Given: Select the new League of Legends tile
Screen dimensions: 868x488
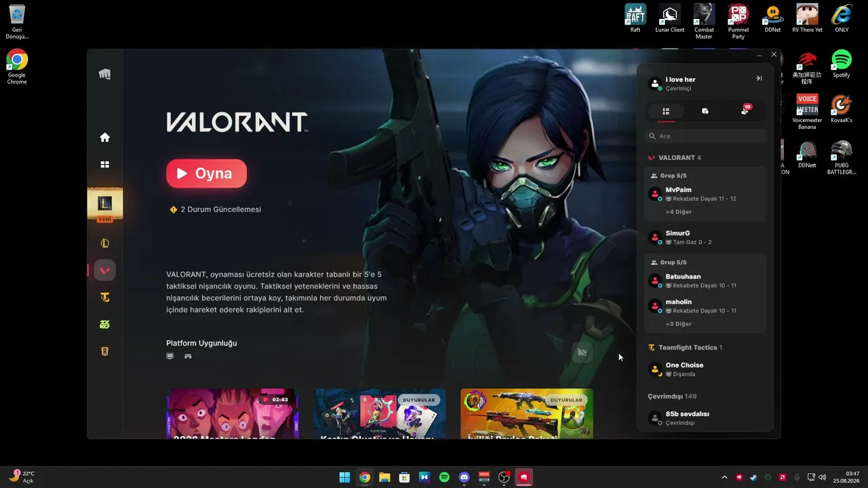Looking at the screenshot, I should click(104, 205).
